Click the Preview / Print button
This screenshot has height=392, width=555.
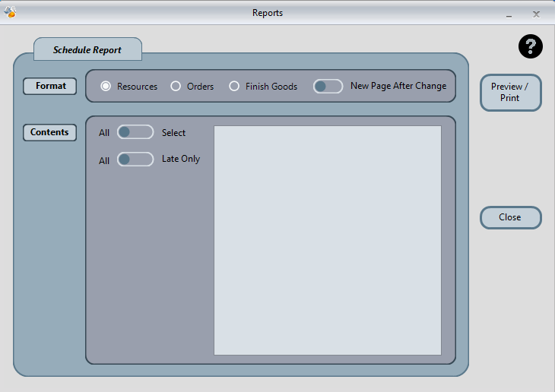[x=510, y=93]
